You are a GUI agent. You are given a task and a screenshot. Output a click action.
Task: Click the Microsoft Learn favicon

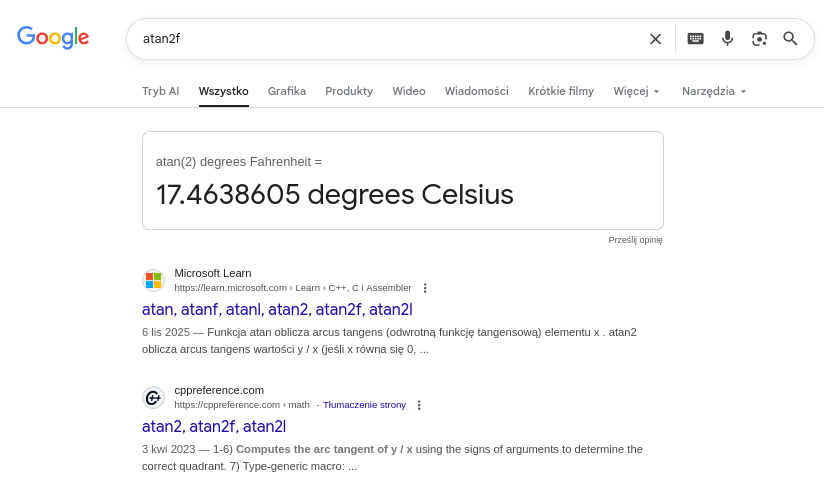tap(153, 280)
